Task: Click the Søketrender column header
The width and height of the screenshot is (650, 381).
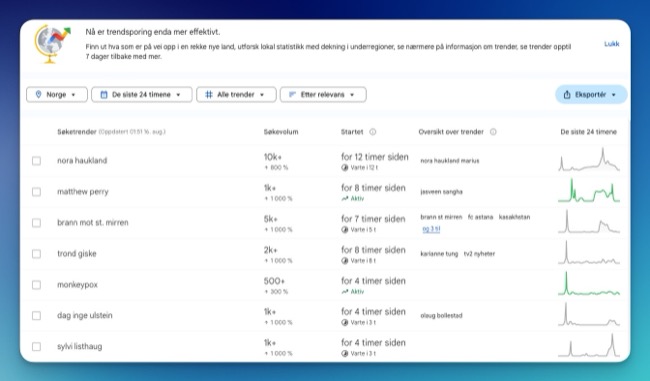Action: [x=77, y=132]
